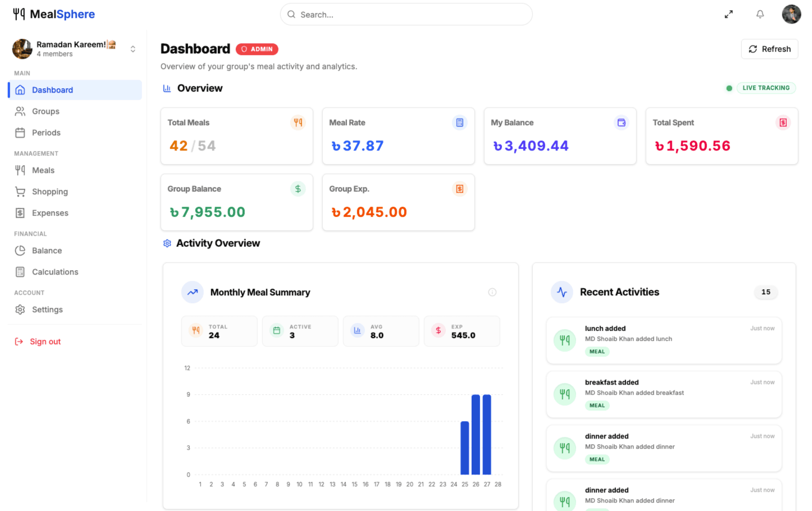Click the info icon in Monthly Meal Summary
Image resolution: width=812 pixels, height=511 pixels.
pos(492,292)
